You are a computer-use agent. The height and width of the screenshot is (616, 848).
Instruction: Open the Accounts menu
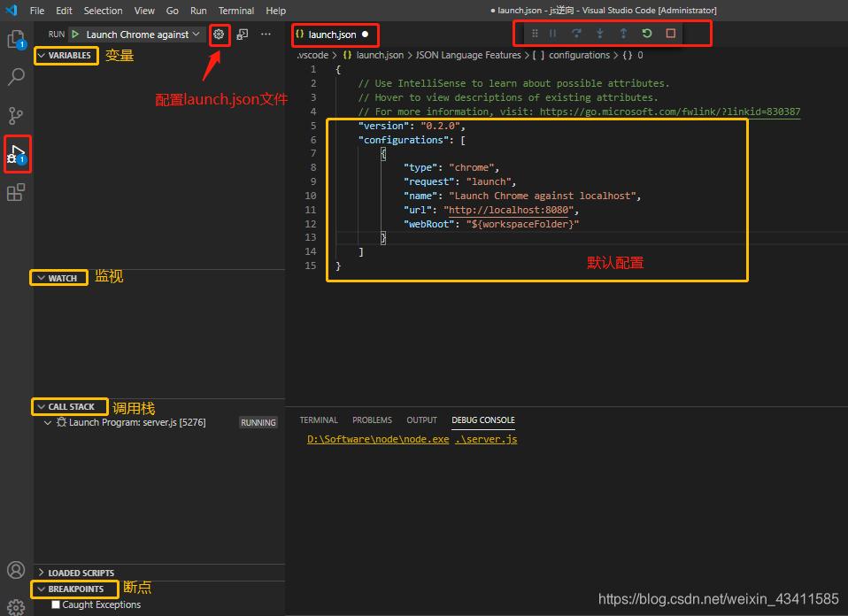[16, 570]
